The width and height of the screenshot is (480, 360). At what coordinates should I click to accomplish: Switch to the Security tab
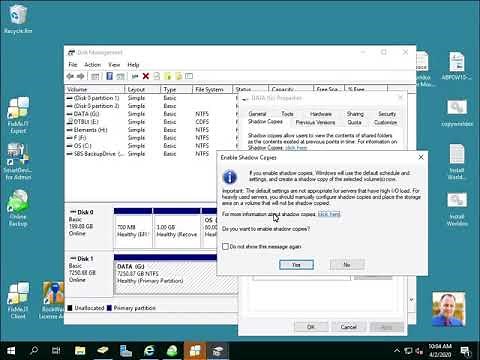pos(387,114)
